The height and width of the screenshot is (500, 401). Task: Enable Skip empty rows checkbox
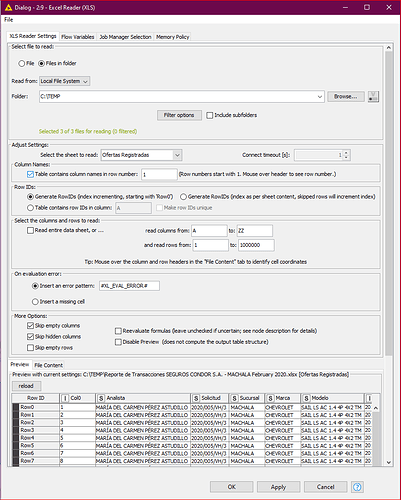pyautogui.click(x=30, y=348)
